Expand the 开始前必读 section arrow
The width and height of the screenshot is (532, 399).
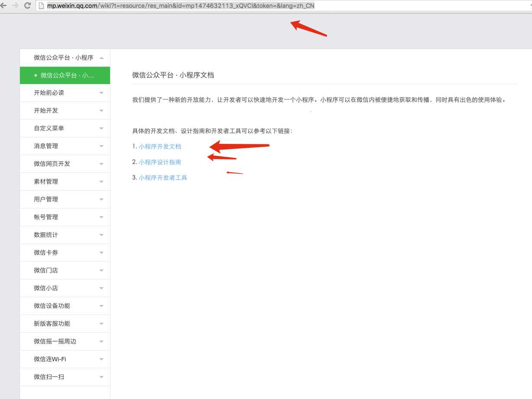[x=101, y=93]
